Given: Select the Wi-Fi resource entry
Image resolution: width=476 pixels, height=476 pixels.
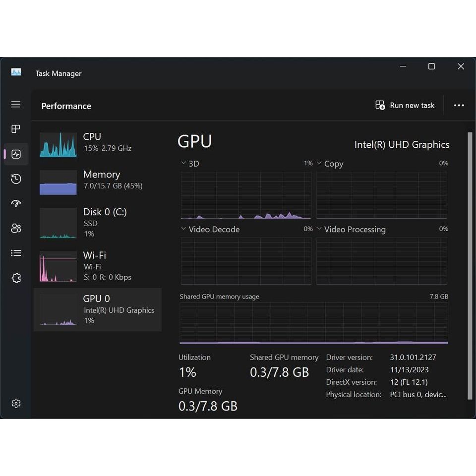Looking at the screenshot, I should click(x=97, y=266).
